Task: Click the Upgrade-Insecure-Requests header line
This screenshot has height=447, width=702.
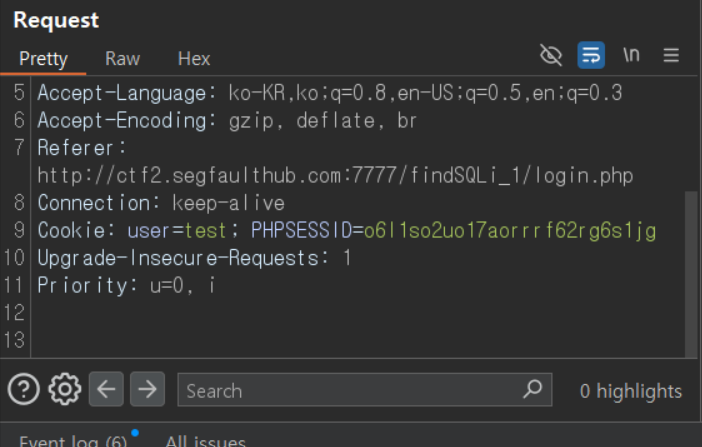Action: (x=194, y=258)
